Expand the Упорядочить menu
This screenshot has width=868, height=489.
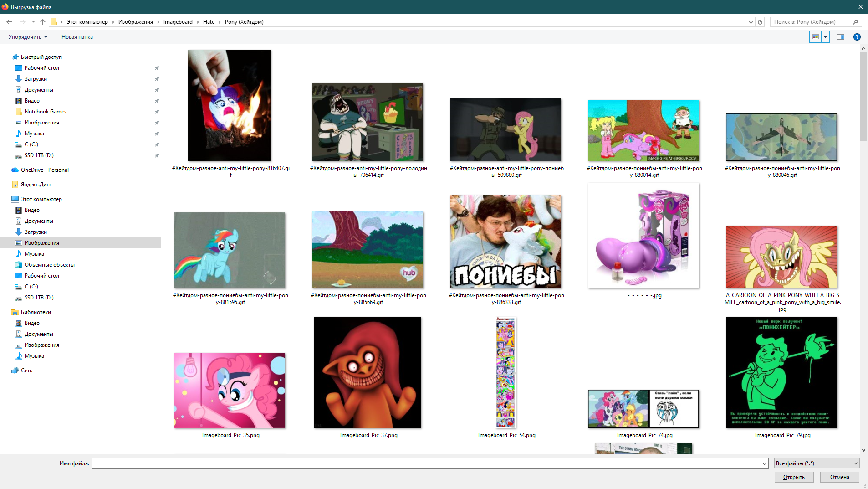click(x=28, y=37)
